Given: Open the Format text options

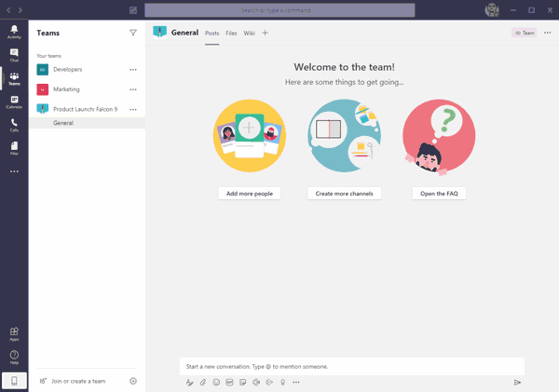Looking at the screenshot, I should pos(189,383).
